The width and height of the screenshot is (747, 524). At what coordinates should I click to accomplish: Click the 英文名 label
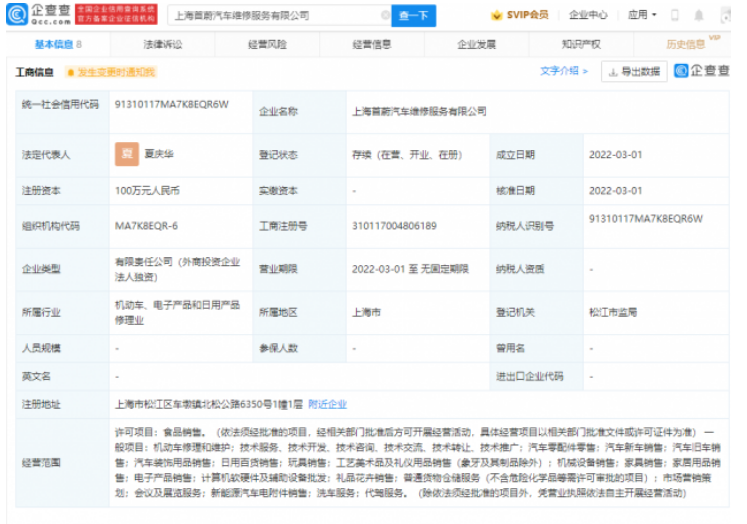tap(36, 376)
